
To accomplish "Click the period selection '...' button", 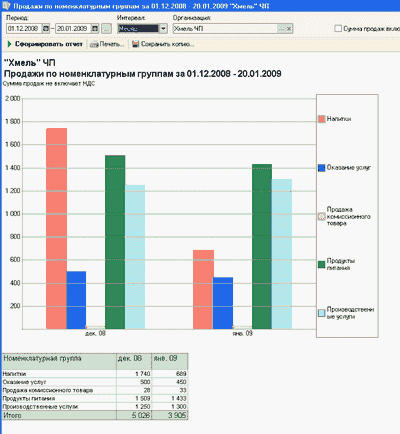I will [x=106, y=29].
